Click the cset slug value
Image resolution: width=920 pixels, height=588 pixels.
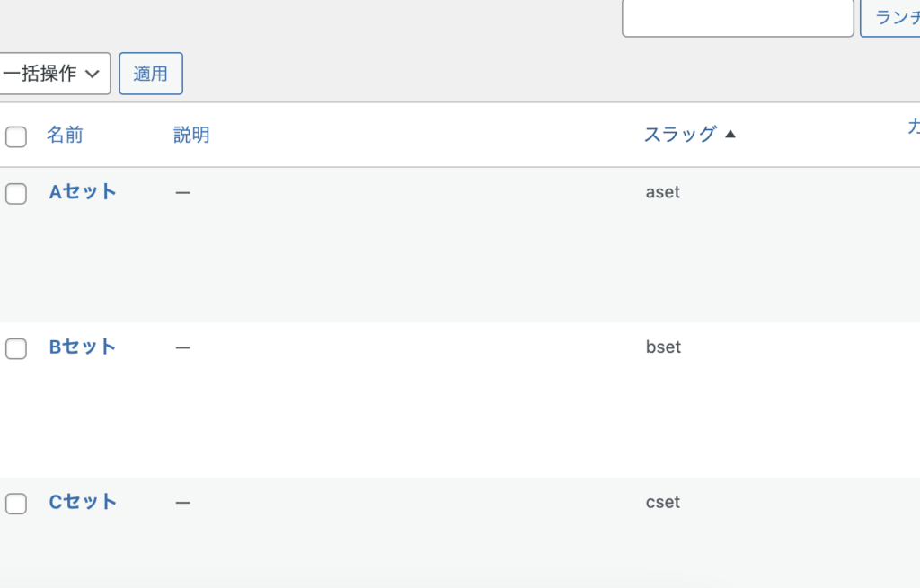(x=663, y=503)
